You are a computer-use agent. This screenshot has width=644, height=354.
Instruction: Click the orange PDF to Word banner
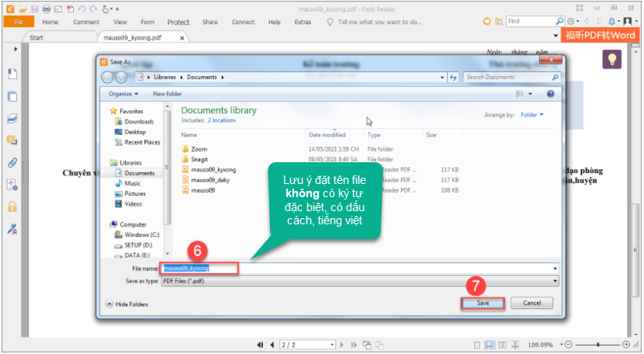pyautogui.click(x=600, y=36)
